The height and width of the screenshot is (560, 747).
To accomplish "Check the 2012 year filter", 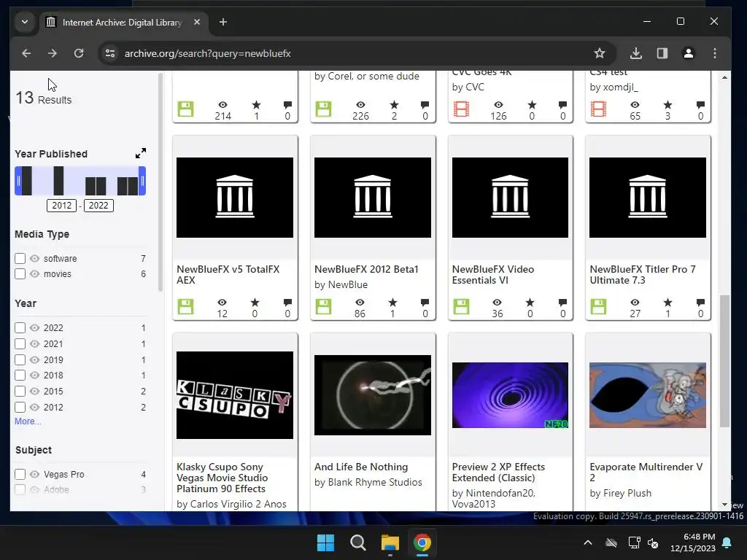I will tap(20, 407).
